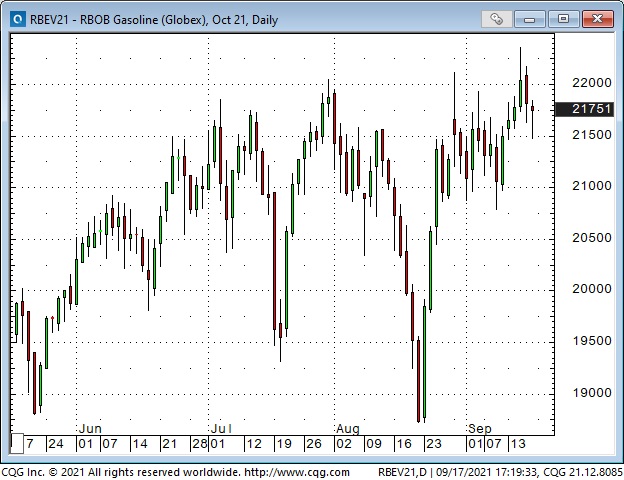The height and width of the screenshot is (480, 624).
Task: Click the chain link icon button
Action: pyautogui.click(x=496, y=19)
